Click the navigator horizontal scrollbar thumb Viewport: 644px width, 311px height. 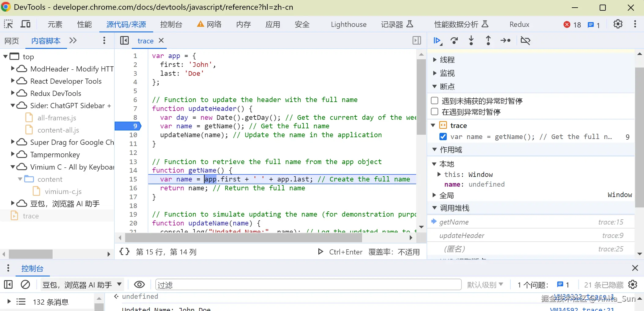coord(31,254)
